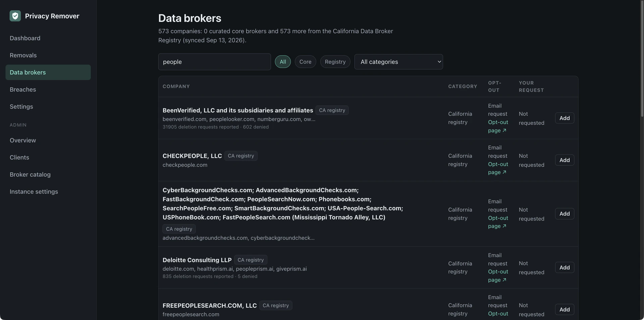Add FREEPEOPLESEARCH.COM, LLC to requests
The image size is (644, 320).
pyautogui.click(x=565, y=309)
